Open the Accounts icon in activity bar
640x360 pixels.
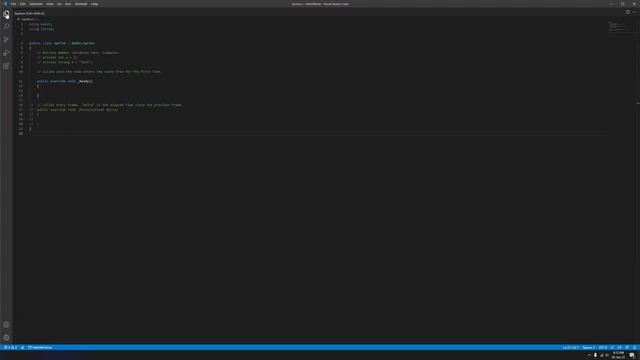click(6, 325)
